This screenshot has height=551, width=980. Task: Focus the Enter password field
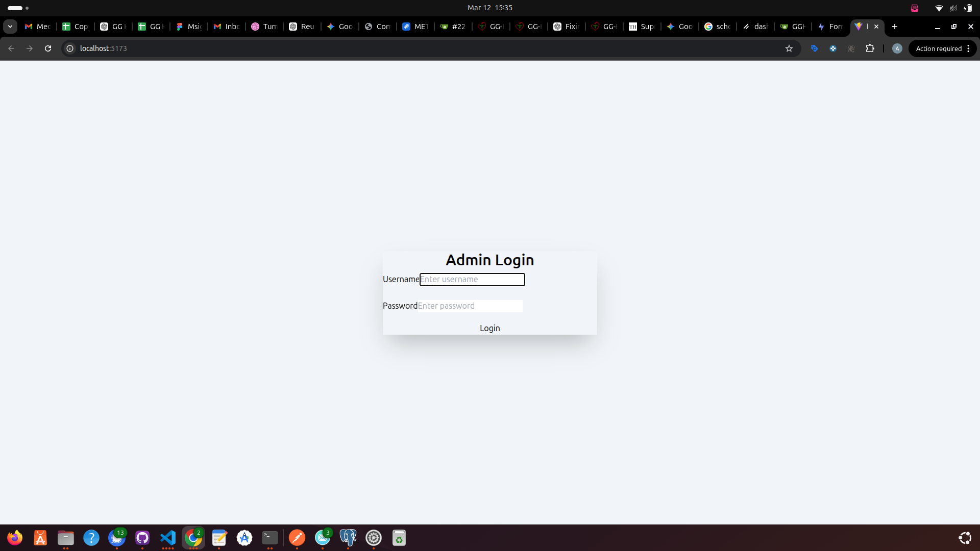tap(470, 306)
